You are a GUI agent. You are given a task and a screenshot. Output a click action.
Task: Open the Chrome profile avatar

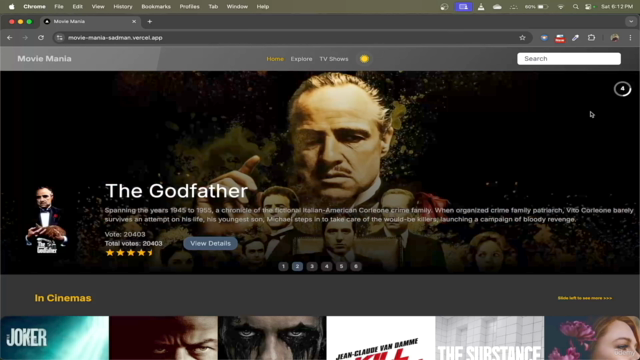pos(615,38)
